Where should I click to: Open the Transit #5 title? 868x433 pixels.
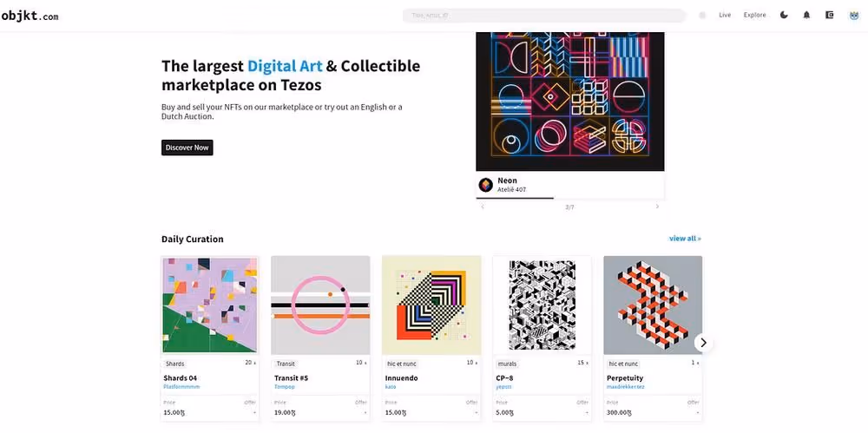point(291,378)
